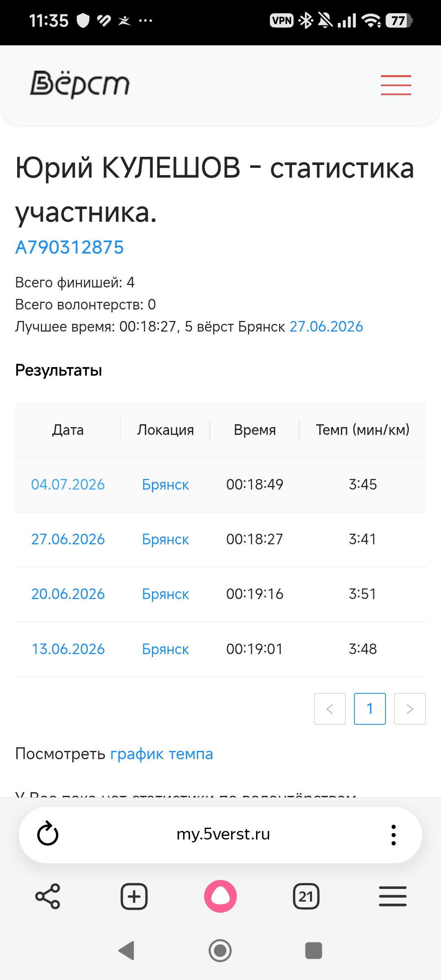Select page 1 in pagination

tap(370, 709)
